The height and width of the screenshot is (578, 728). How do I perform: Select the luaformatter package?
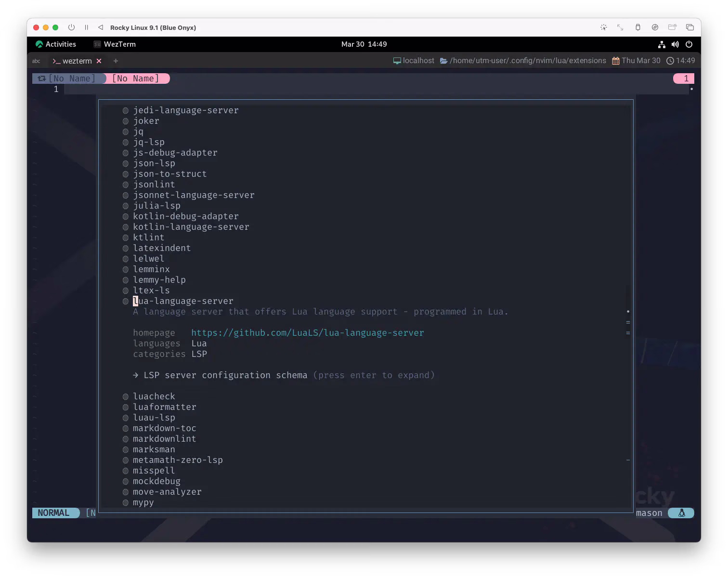(165, 407)
